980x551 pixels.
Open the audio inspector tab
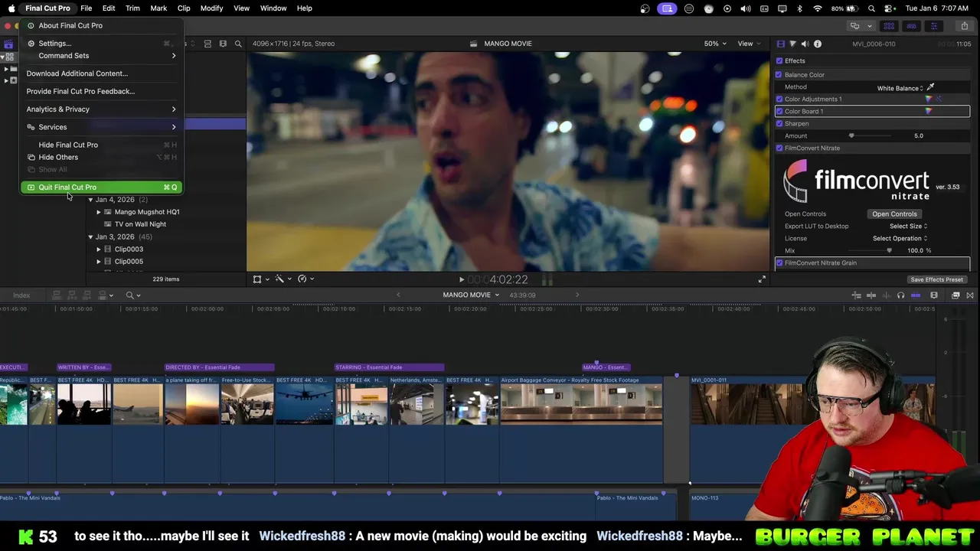point(805,44)
